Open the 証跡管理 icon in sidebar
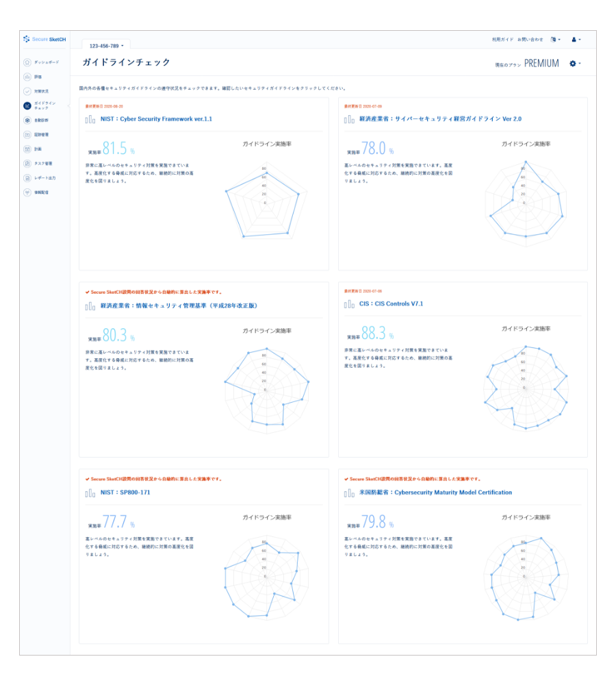 (x=27, y=134)
